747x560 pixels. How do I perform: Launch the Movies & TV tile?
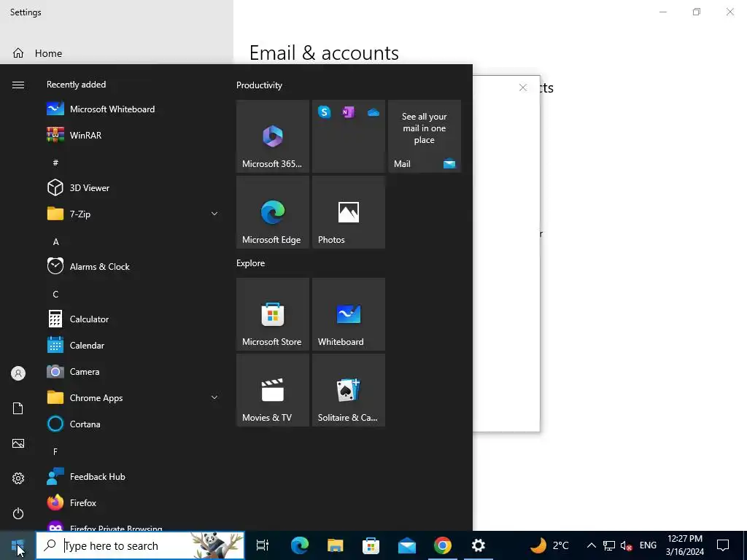tap(273, 390)
